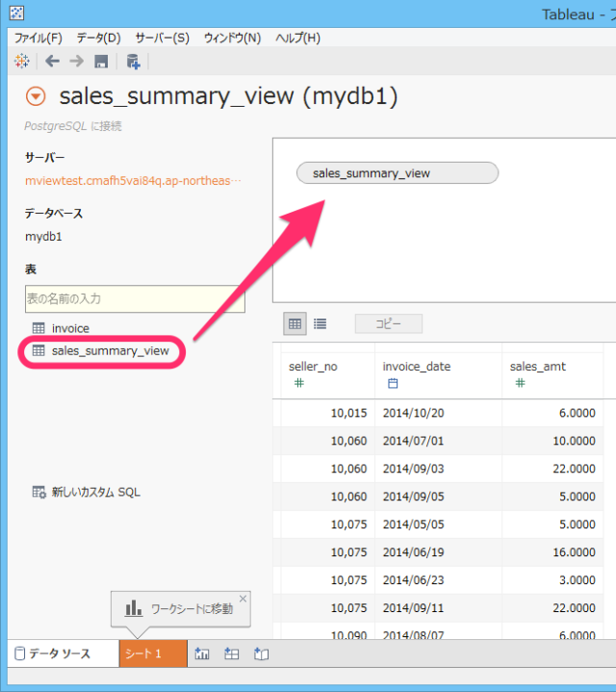Viewport: 616px width, 692px height.
Task: Create a new dashboard icon
Action: pos(231,654)
